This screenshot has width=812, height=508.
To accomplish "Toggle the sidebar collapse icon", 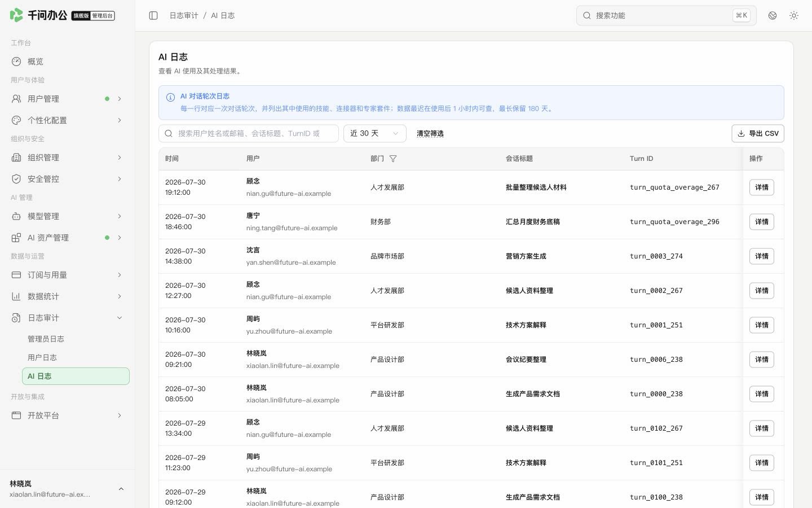I will click(x=153, y=16).
